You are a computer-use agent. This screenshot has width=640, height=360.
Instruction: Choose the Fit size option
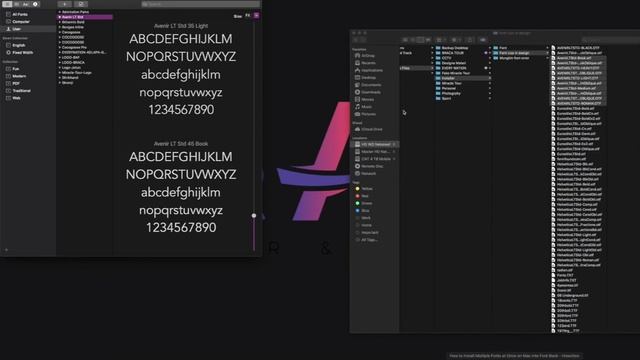tap(247, 16)
